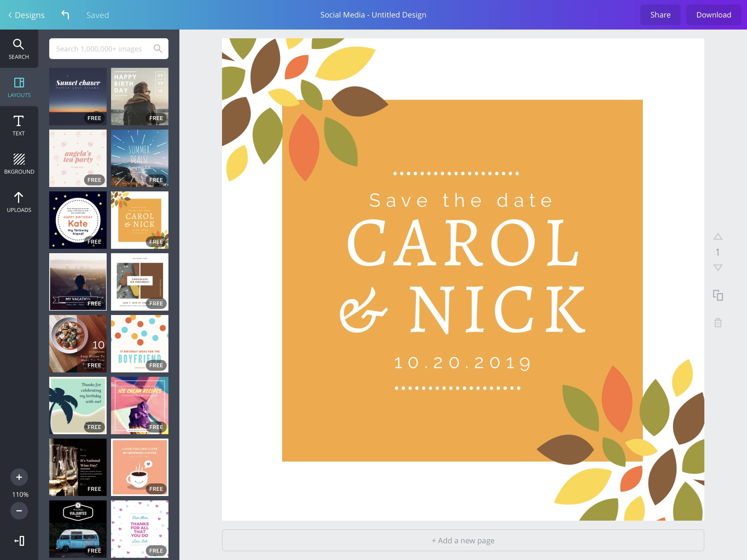Viewport: 747px width, 560px height.
Task: Collapse the editor sidebar
Action: tap(19, 541)
